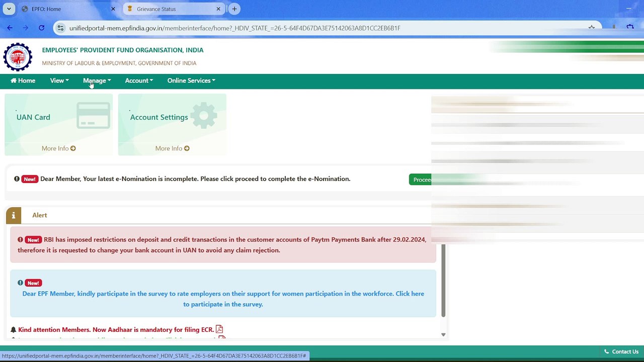Click the house icon in the Home menu item

(14, 80)
